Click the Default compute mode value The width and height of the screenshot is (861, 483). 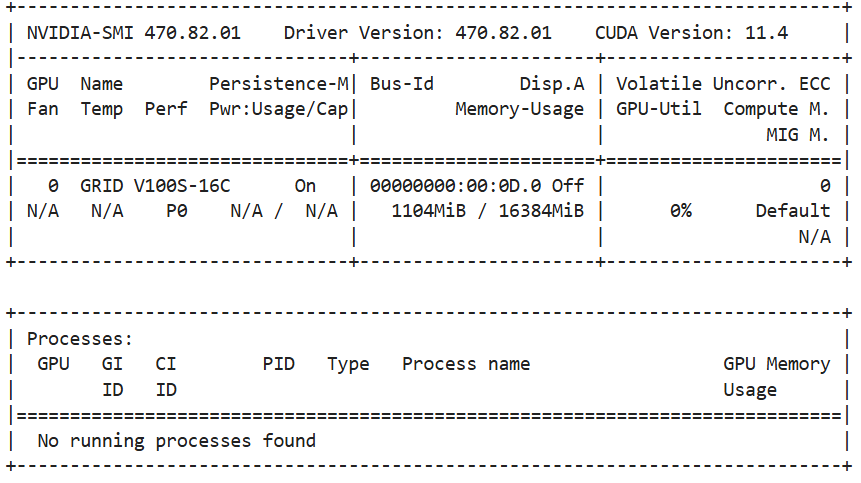793,211
